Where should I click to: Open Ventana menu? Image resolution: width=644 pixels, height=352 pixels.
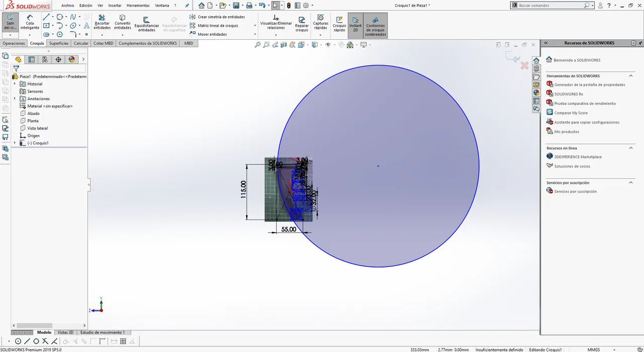point(162,6)
